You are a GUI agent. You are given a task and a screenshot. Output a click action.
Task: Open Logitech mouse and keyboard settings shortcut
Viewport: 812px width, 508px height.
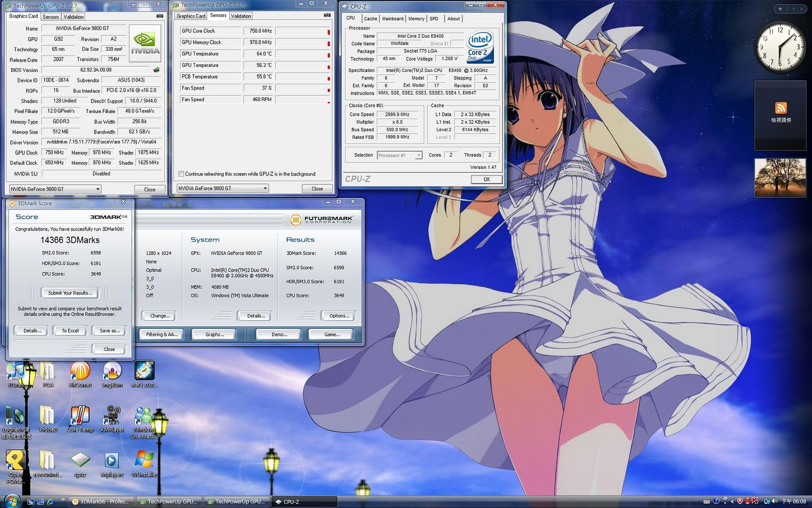(x=16, y=422)
